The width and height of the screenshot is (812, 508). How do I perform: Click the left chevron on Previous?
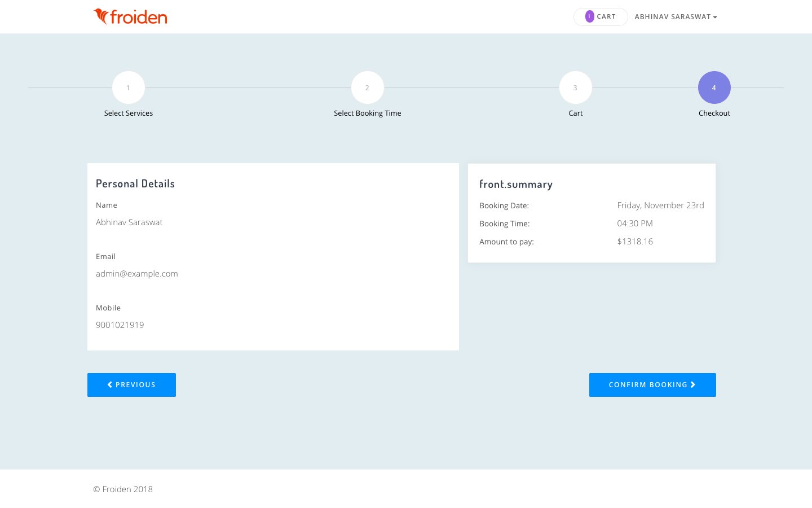[110, 385]
